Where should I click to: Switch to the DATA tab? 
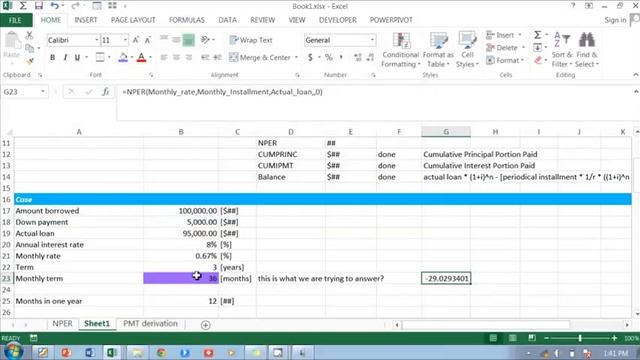click(227, 20)
